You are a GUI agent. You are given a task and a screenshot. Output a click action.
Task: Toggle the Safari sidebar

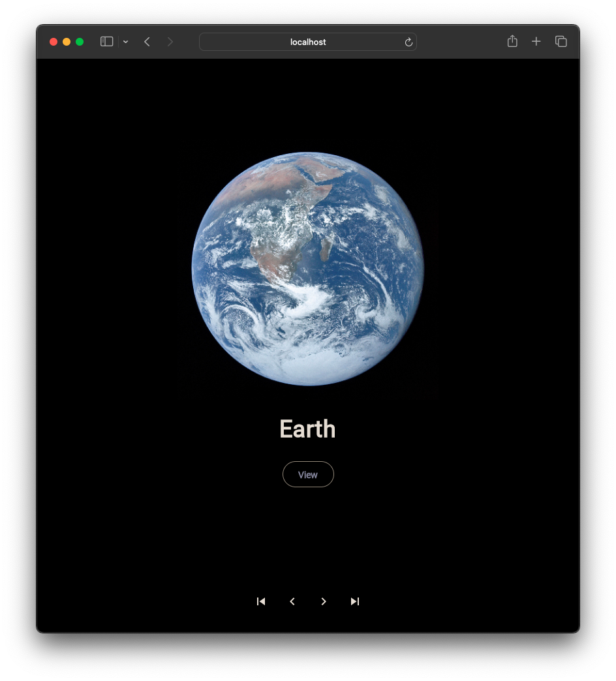coord(107,42)
